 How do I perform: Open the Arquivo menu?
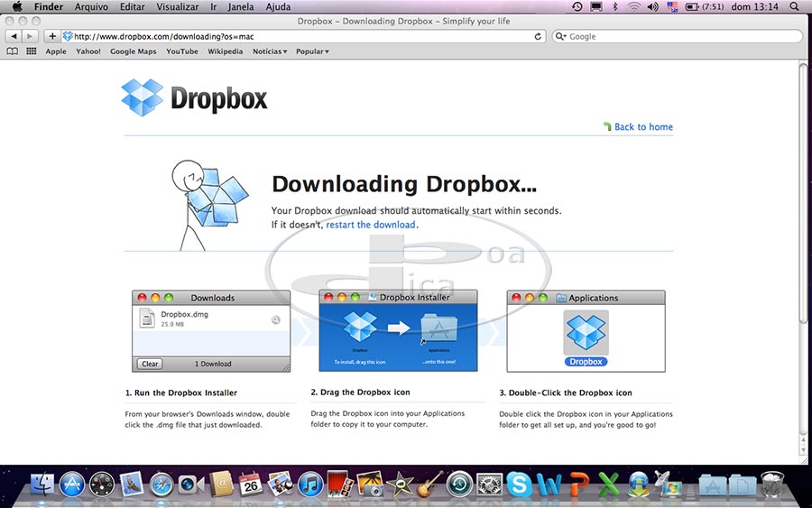pos(91,6)
